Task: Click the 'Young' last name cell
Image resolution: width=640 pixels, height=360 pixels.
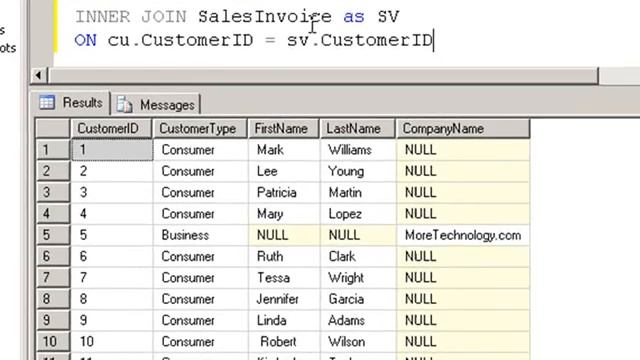Action: (358, 171)
